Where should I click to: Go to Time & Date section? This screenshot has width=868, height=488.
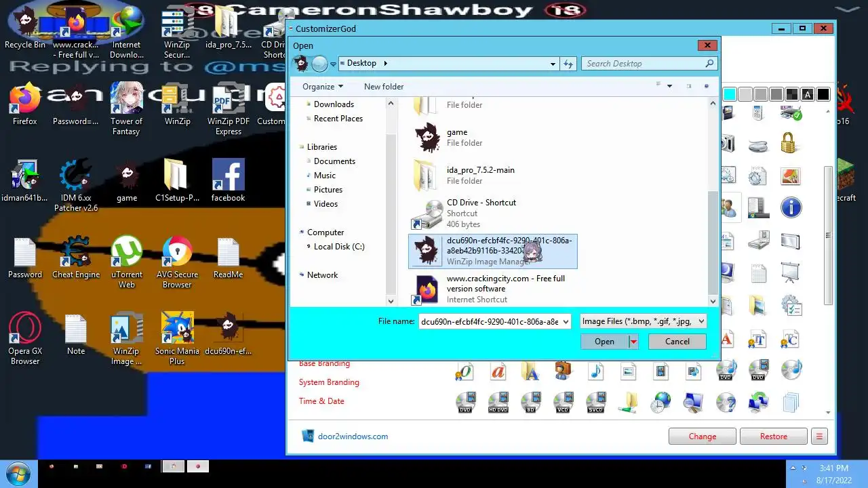pos(321,401)
